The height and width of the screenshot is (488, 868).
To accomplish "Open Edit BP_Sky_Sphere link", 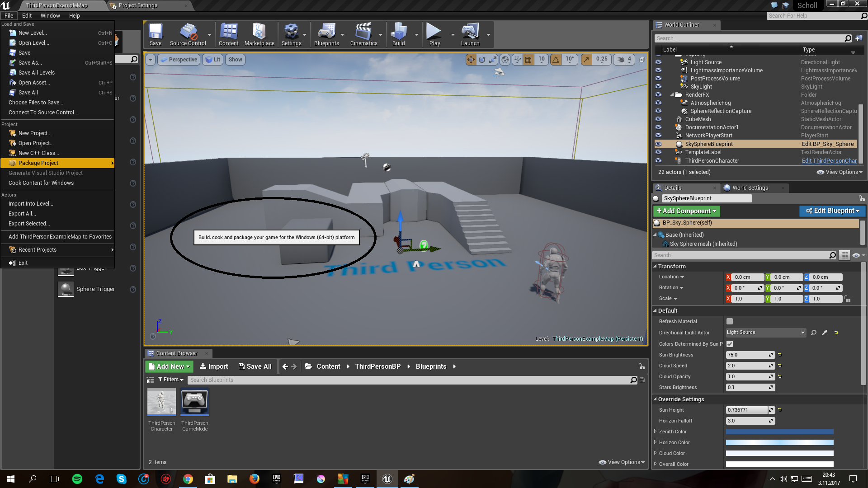I will [828, 144].
